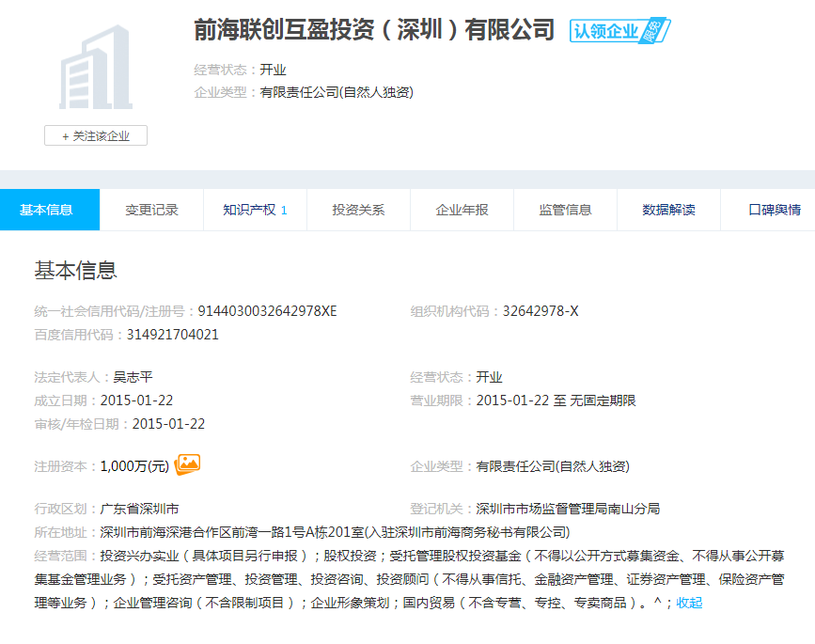Viewport: 815px width, 644px height.
Task: Click the company building logo placeholder
Action: 95,68
